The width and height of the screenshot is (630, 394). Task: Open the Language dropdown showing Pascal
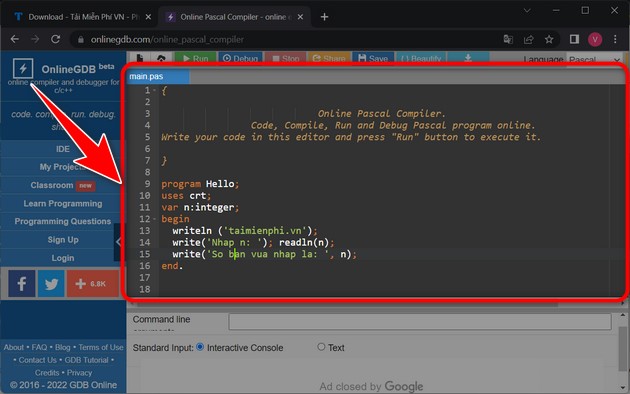pyautogui.click(x=594, y=59)
